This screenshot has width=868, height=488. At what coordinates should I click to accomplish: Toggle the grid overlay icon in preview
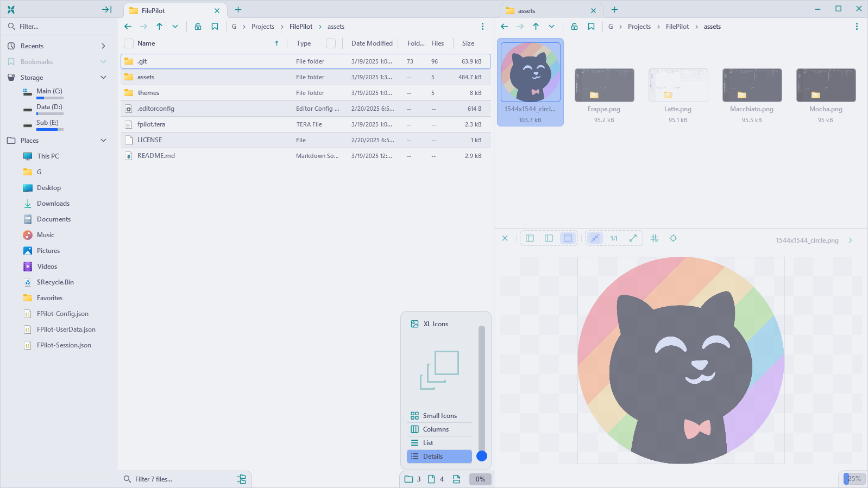click(x=655, y=238)
